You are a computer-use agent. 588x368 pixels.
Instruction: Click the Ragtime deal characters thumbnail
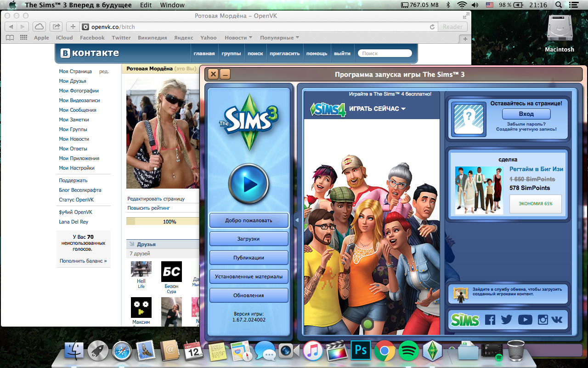coord(479,190)
